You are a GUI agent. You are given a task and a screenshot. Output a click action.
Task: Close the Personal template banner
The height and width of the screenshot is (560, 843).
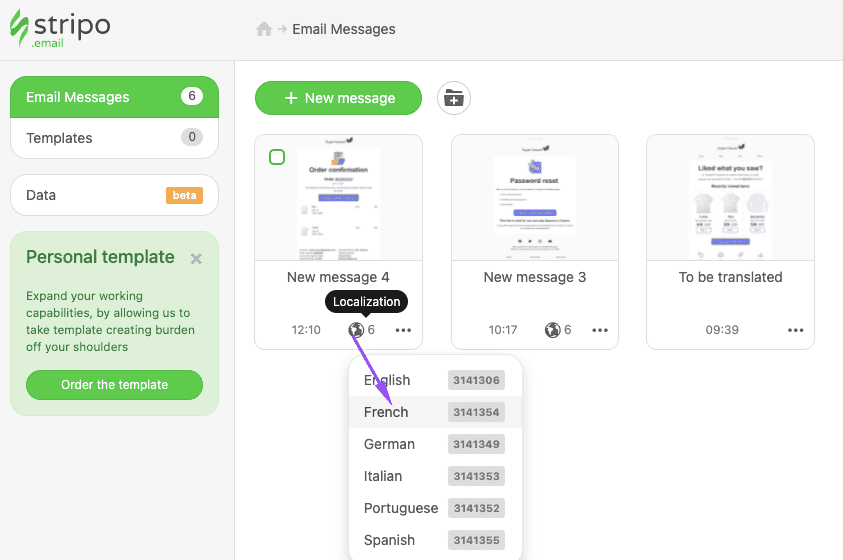point(196,259)
